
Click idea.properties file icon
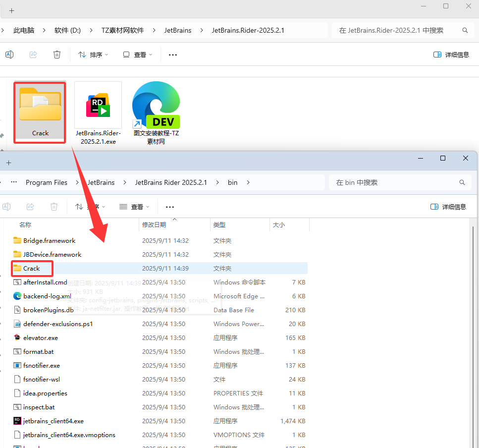(x=17, y=393)
